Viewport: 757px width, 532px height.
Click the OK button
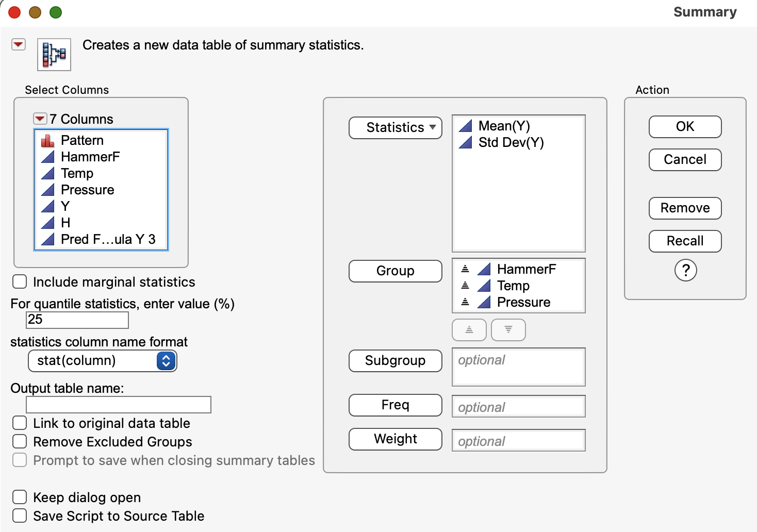685,127
